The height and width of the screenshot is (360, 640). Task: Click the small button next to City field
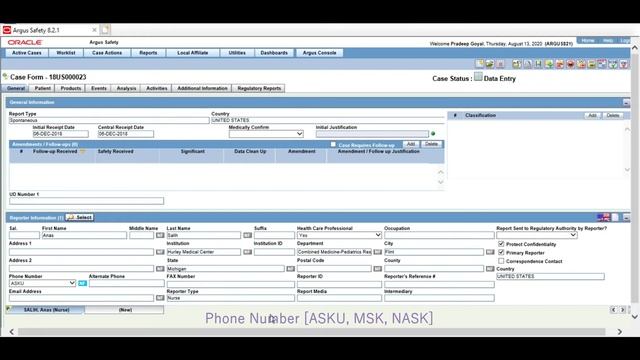tap(490, 252)
